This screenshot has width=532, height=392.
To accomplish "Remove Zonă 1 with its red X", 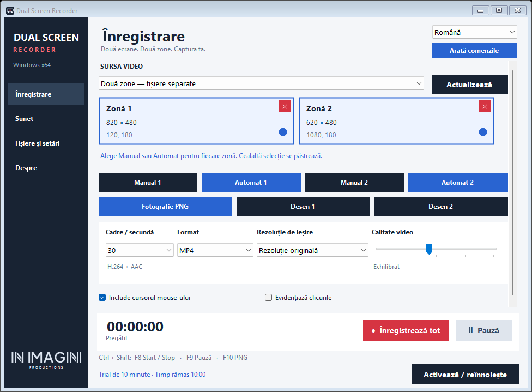I will [x=285, y=106].
